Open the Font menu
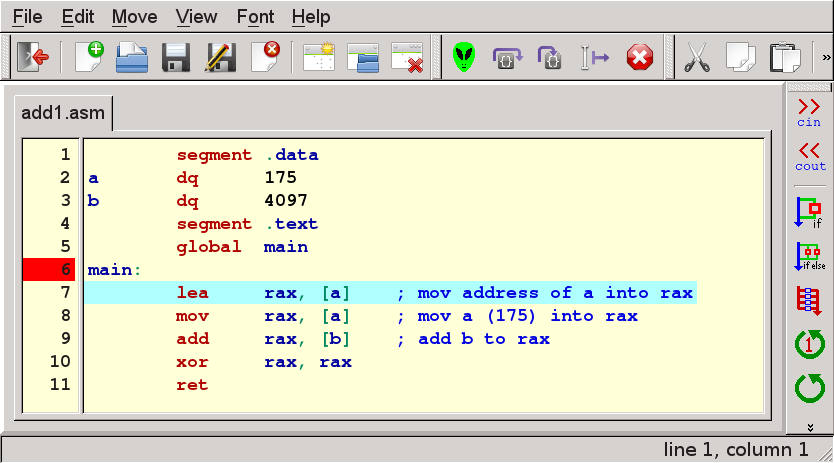Screen dimensions: 834x463 coord(255,17)
